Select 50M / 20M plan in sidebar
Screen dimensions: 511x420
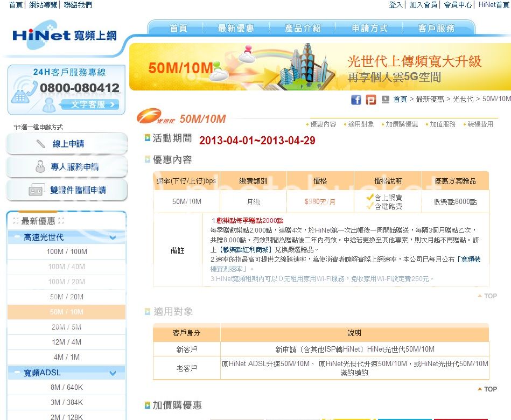(66, 297)
